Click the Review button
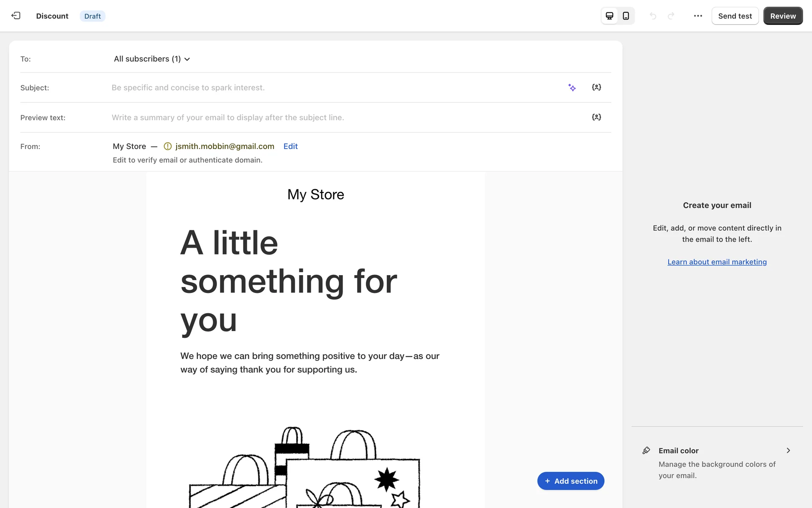Screen dimensions: 812x508 [x=782, y=16]
